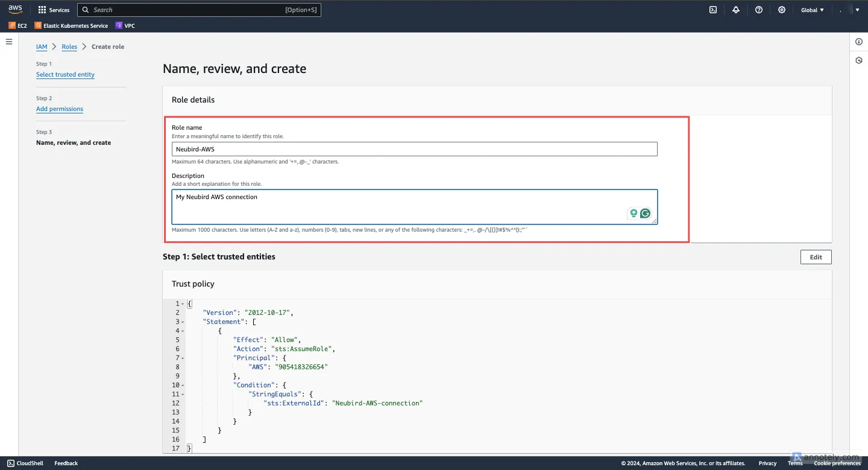Open the clock history icon on right edge
868x470 pixels.
coord(859,60)
